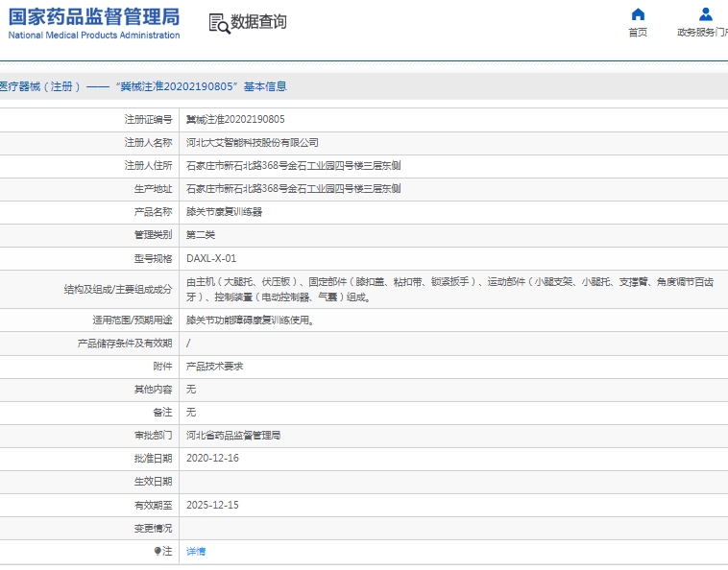Click the 生产地址 row label
This screenshot has height=570, width=728.
point(154,189)
